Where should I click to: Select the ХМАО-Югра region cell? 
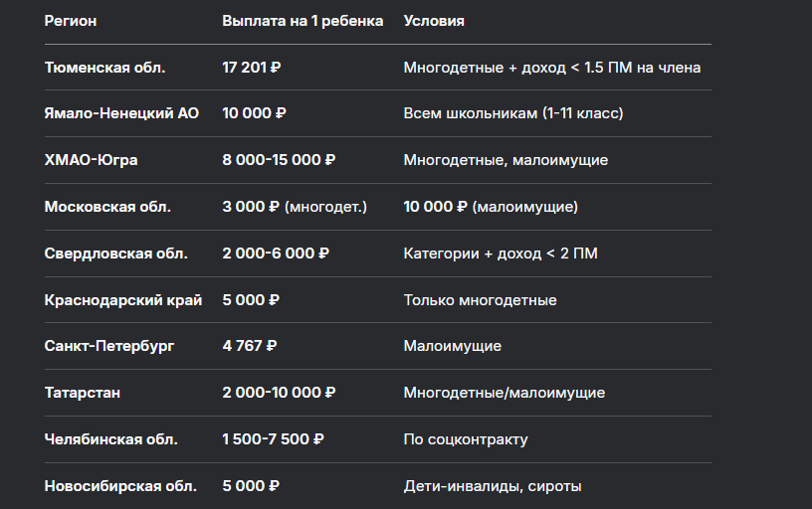(x=92, y=160)
